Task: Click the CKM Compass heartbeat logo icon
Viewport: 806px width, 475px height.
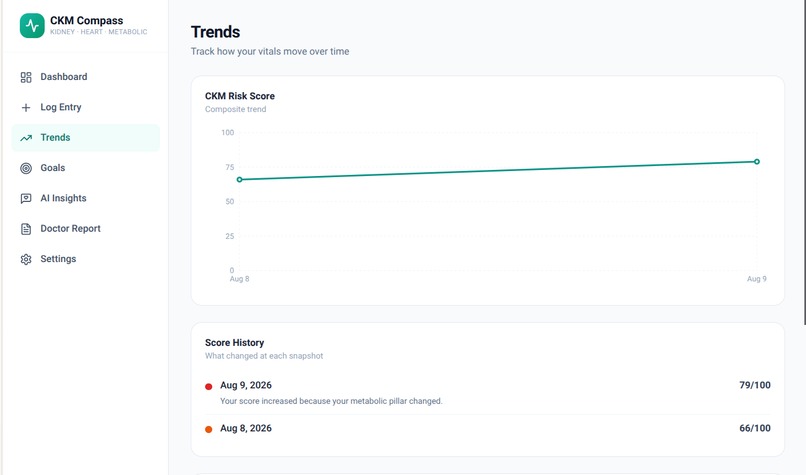Action: tap(32, 25)
